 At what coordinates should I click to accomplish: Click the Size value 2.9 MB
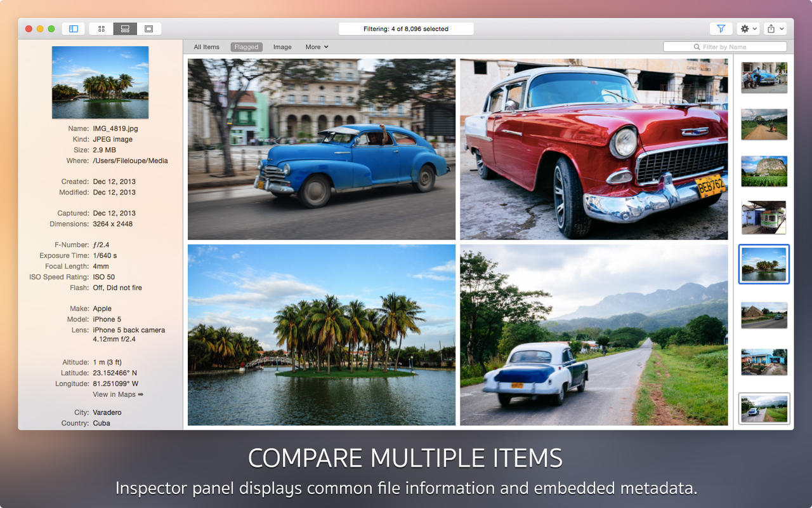(x=105, y=150)
